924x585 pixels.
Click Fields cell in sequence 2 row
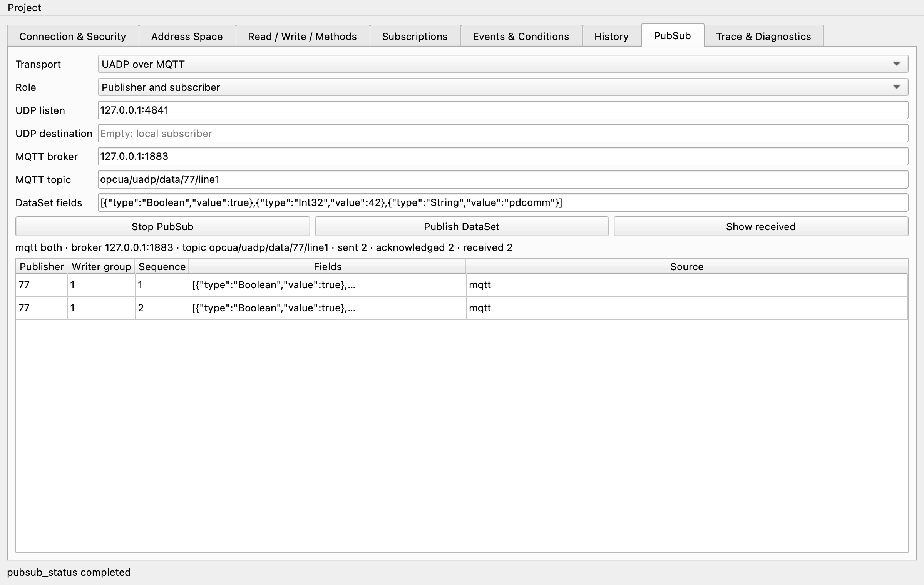328,308
